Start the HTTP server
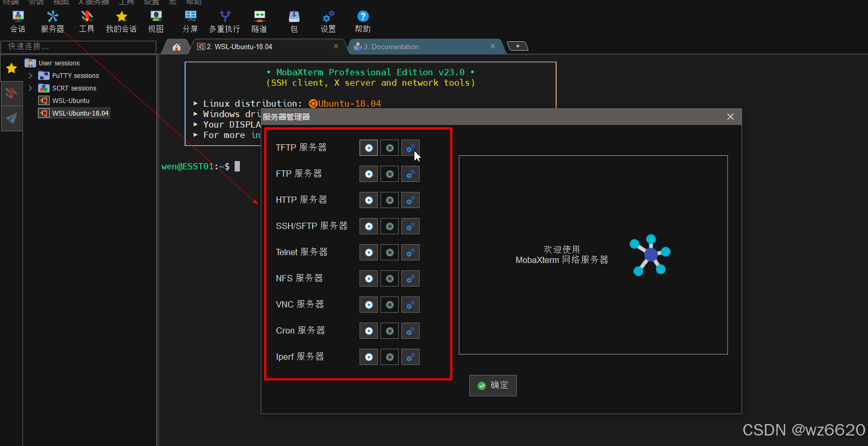Image resolution: width=868 pixels, height=446 pixels. pos(368,200)
